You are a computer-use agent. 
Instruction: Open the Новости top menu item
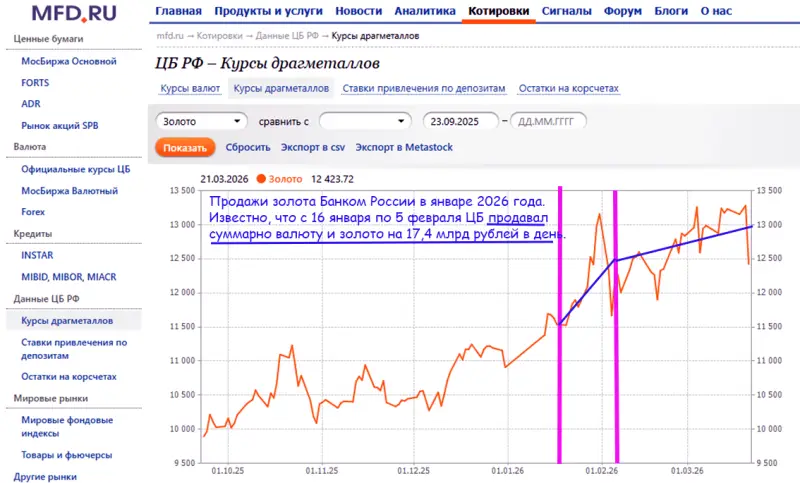(358, 12)
